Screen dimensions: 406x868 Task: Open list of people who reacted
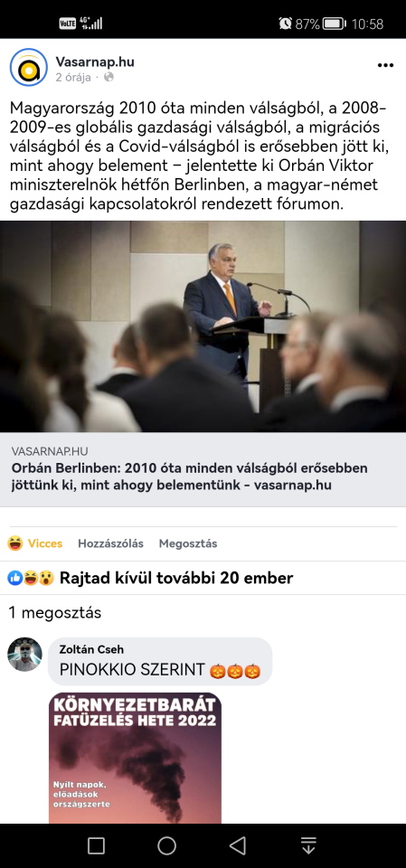point(176,579)
